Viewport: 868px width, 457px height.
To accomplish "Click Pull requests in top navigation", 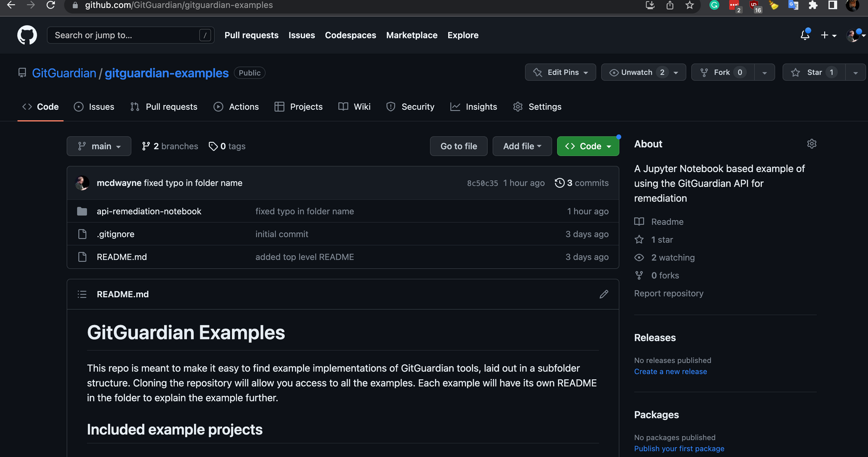I will coord(251,35).
